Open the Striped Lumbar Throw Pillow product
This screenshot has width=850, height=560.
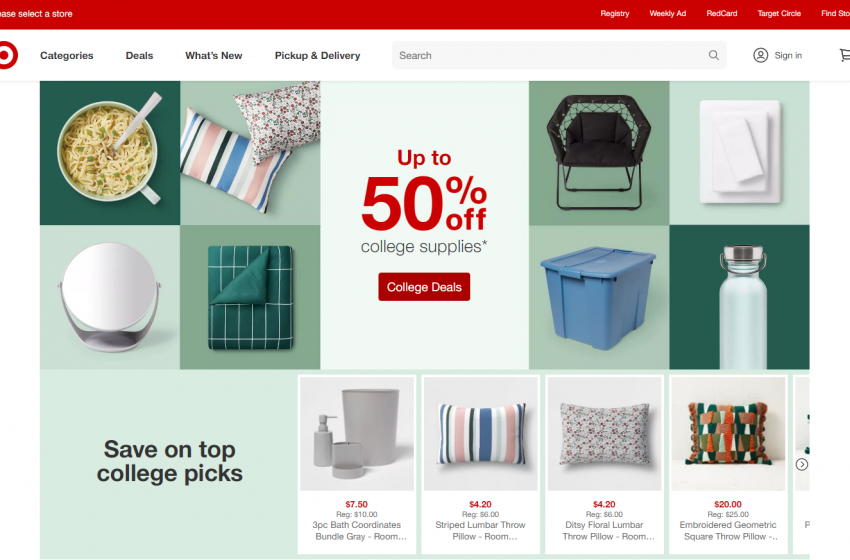point(480,465)
